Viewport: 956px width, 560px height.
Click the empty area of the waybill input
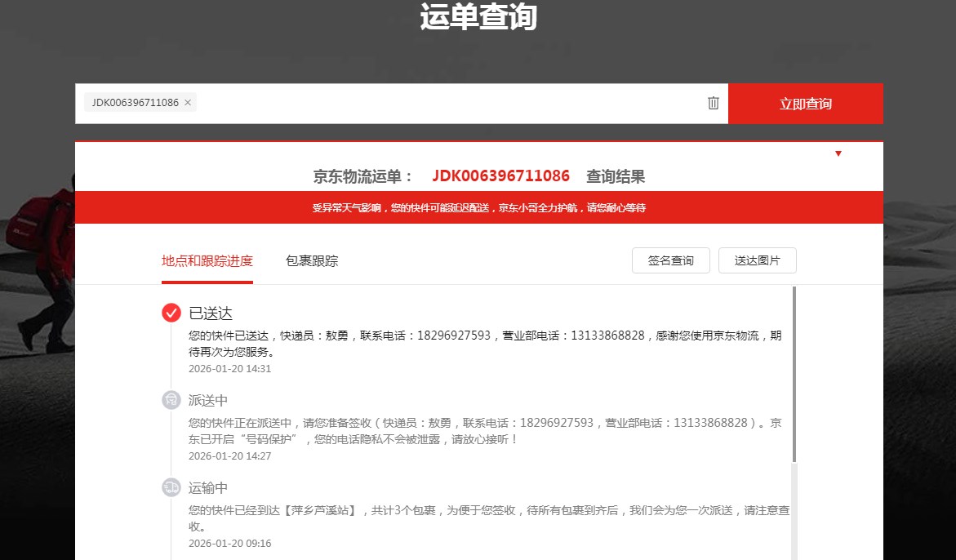point(449,104)
